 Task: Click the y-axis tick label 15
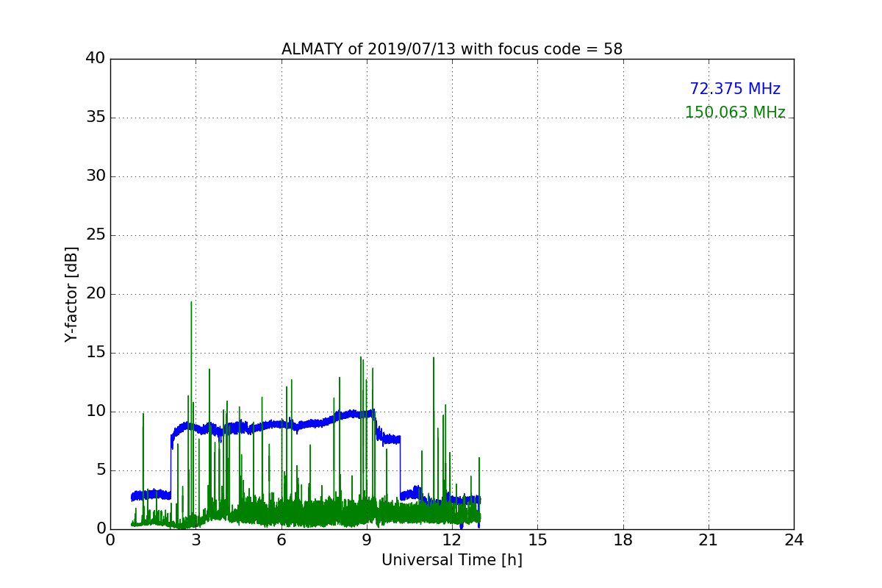96,353
